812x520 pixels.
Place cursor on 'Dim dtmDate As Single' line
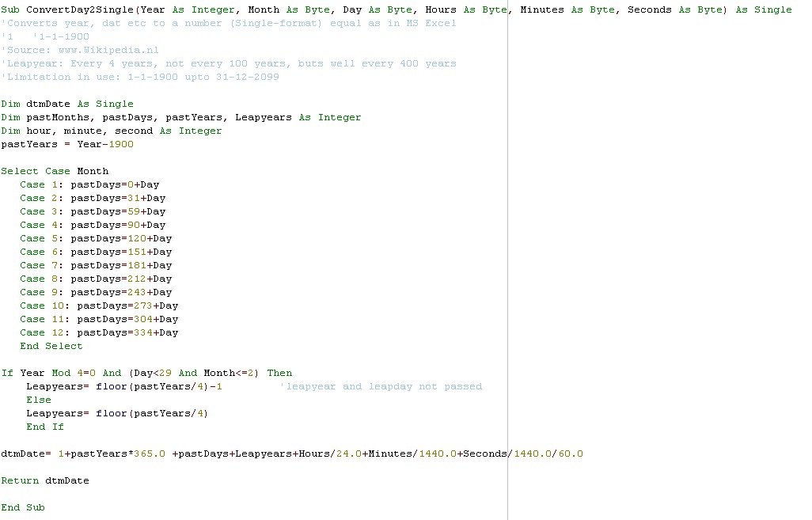point(67,104)
